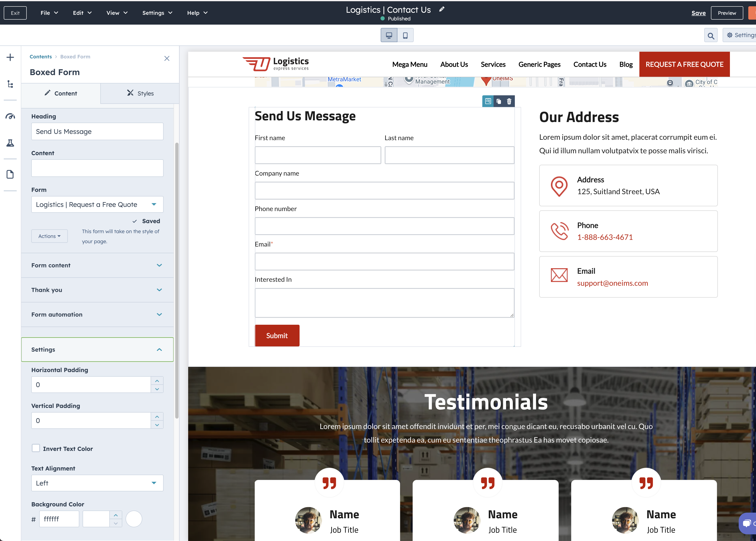The image size is (756, 541).
Task: Delete module using trash icon
Action: [x=509, y=101]
